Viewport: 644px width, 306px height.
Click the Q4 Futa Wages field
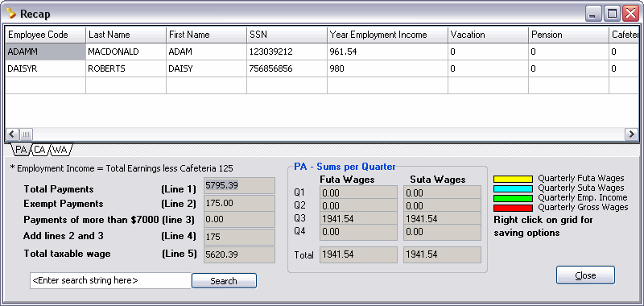pos(358,232)
